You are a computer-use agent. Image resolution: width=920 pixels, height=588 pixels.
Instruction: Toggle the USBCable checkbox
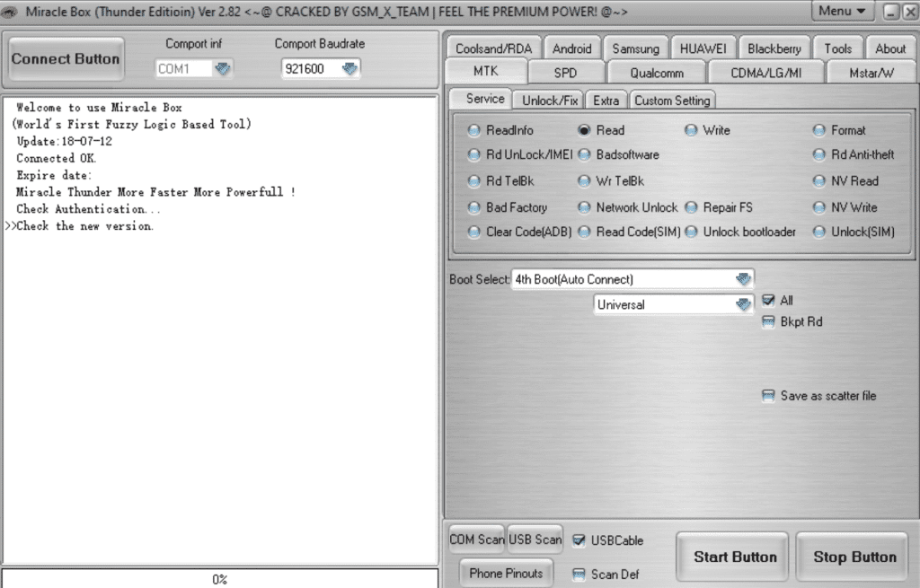pos(579,540)
